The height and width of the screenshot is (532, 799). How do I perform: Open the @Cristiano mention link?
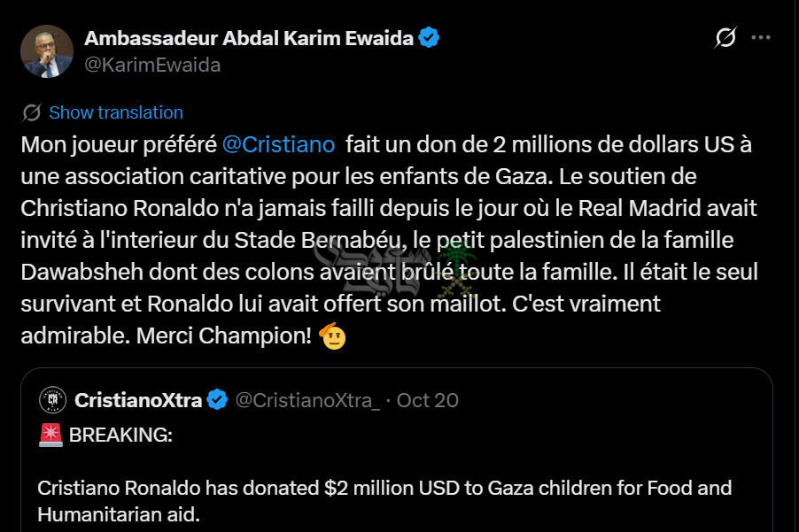pos(278,144)
